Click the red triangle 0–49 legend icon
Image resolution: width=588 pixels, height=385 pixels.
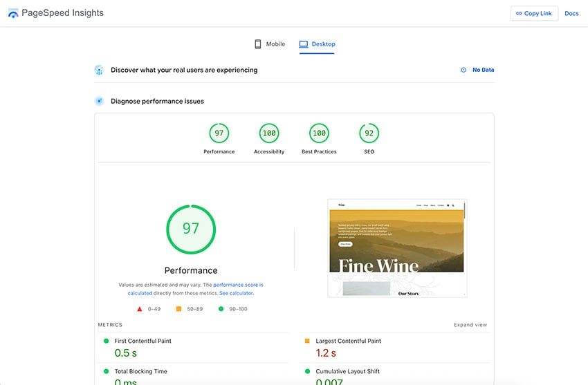tap(140, 309)
